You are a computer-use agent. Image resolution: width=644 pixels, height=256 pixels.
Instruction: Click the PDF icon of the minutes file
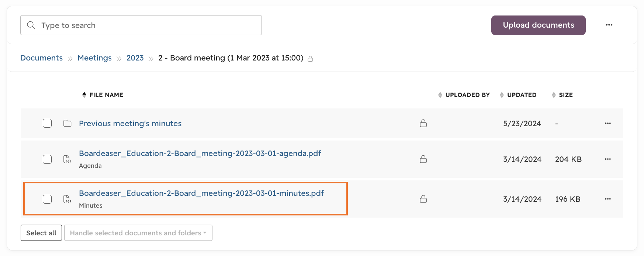[x=67, y=199]
